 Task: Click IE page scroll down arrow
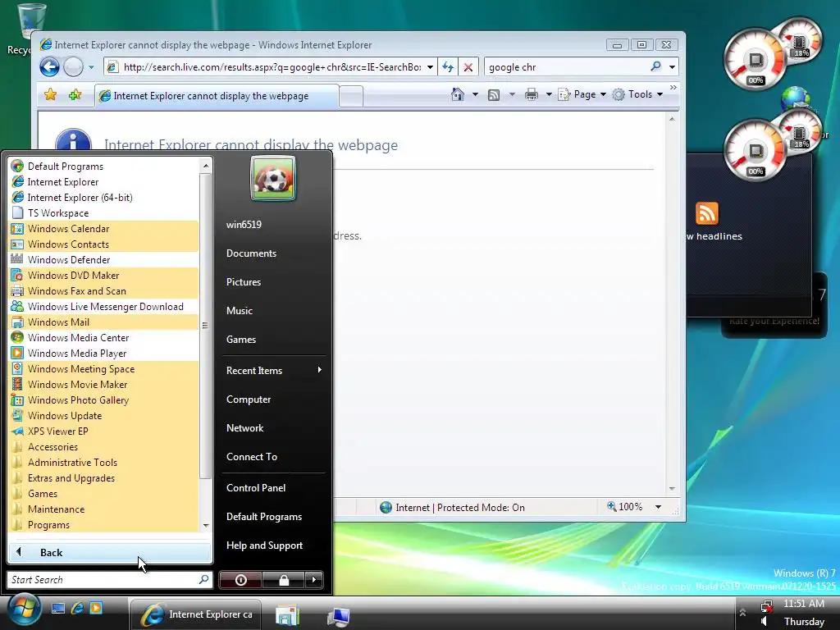[672, 489]
